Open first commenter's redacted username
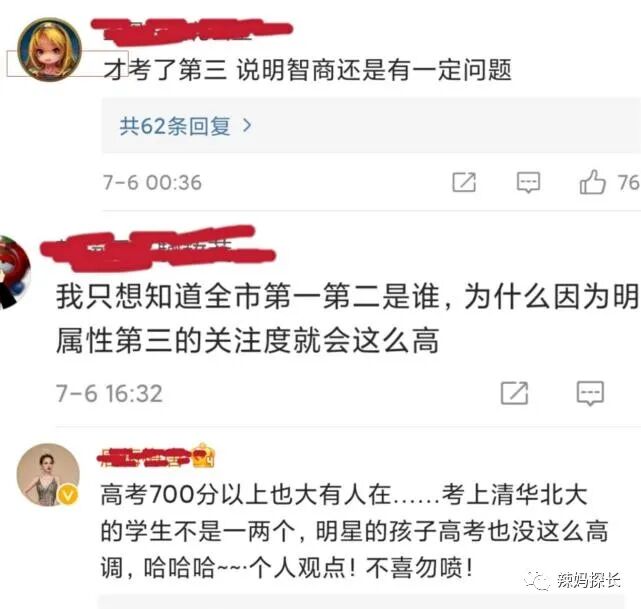641x609 pixels. pyautogui.click(x=192, y=31)
